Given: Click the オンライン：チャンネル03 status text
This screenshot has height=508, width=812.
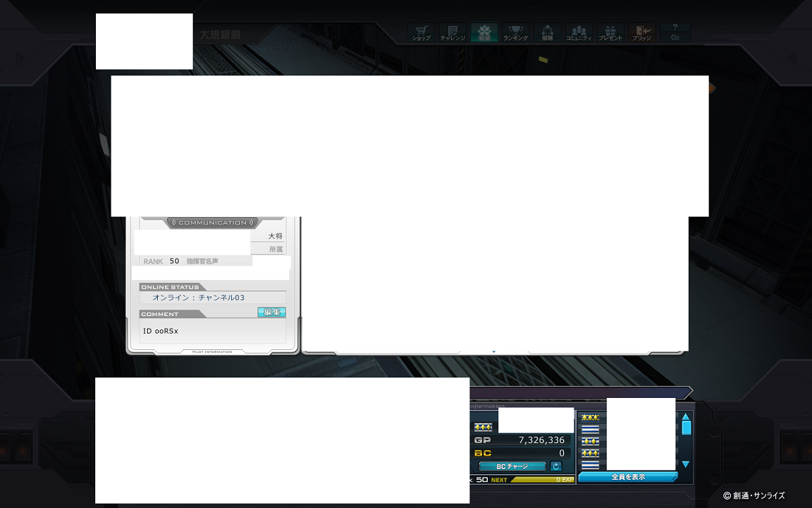Looking at the screenshot, I should tap(199, 298).
